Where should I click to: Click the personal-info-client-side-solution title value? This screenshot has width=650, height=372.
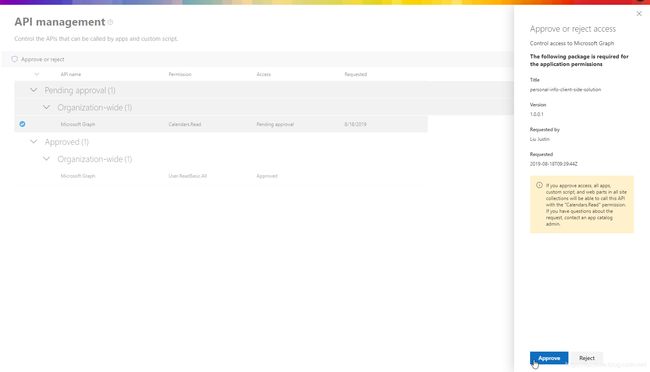(565, 90)
